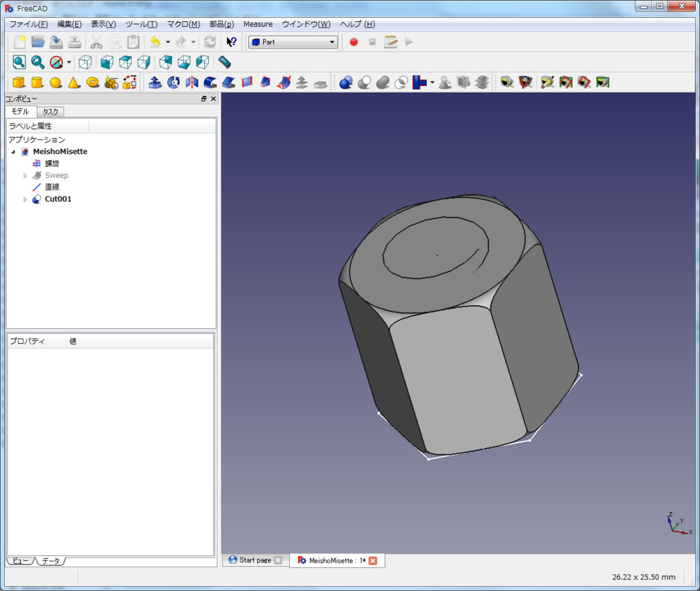Open a file with the folder icon

click(x=38, y=42)
